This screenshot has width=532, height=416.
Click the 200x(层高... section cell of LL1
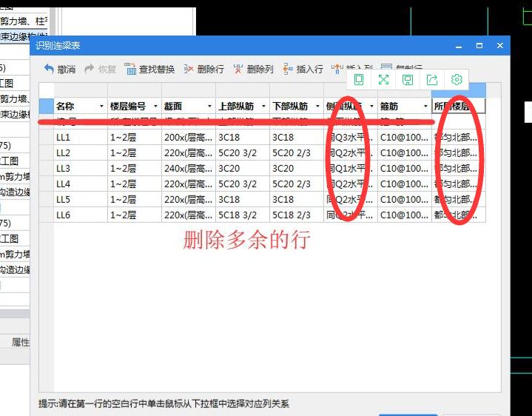click(188, 137)
